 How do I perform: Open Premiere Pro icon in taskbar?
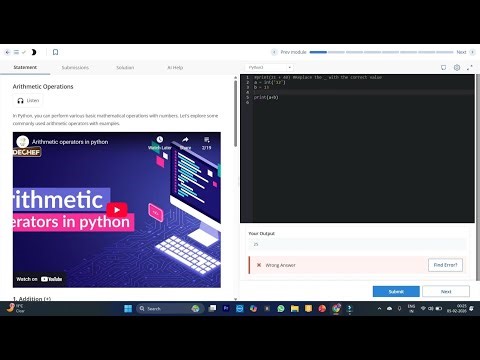[x=226, y=309]
